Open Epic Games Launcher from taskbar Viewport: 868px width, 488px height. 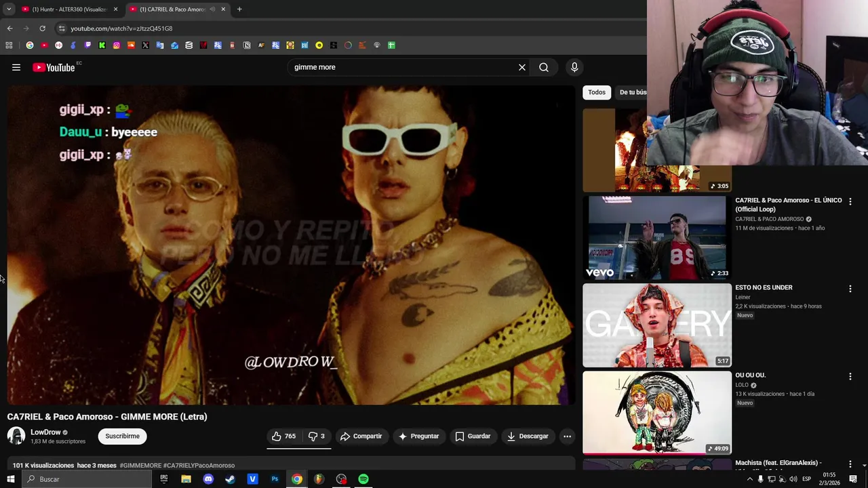pos(163,479)
